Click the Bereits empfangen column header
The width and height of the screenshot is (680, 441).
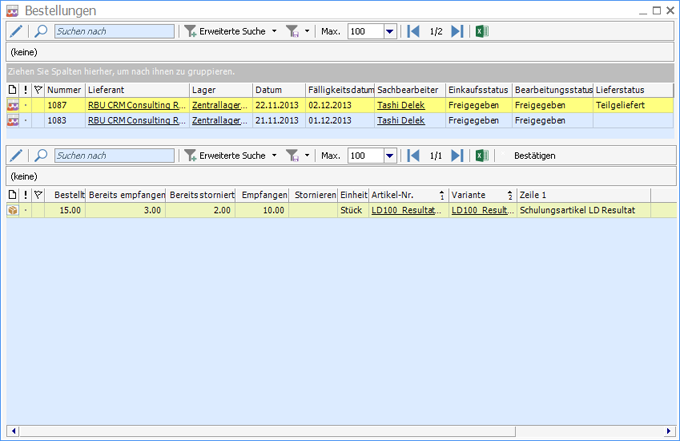click(126, 195)
